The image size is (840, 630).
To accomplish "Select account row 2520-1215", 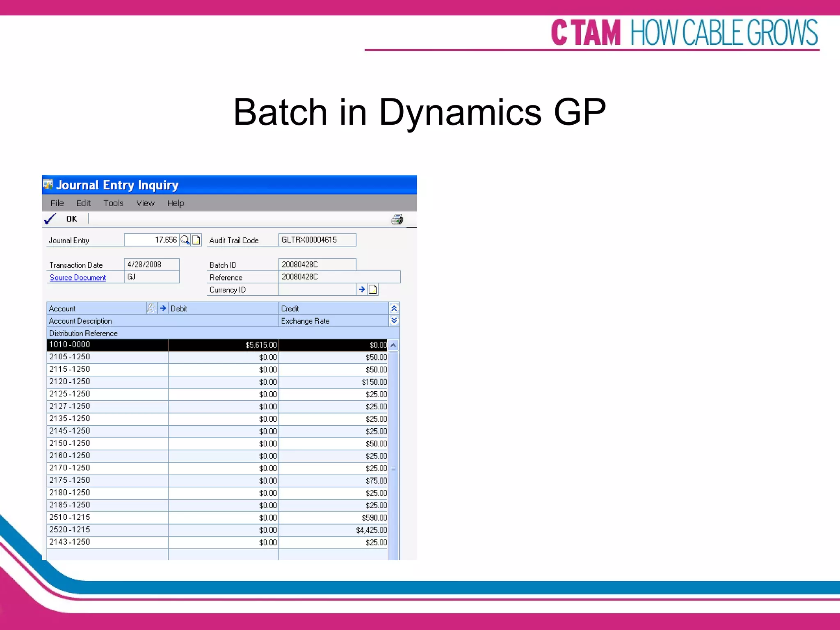I will tap(217, 530).
